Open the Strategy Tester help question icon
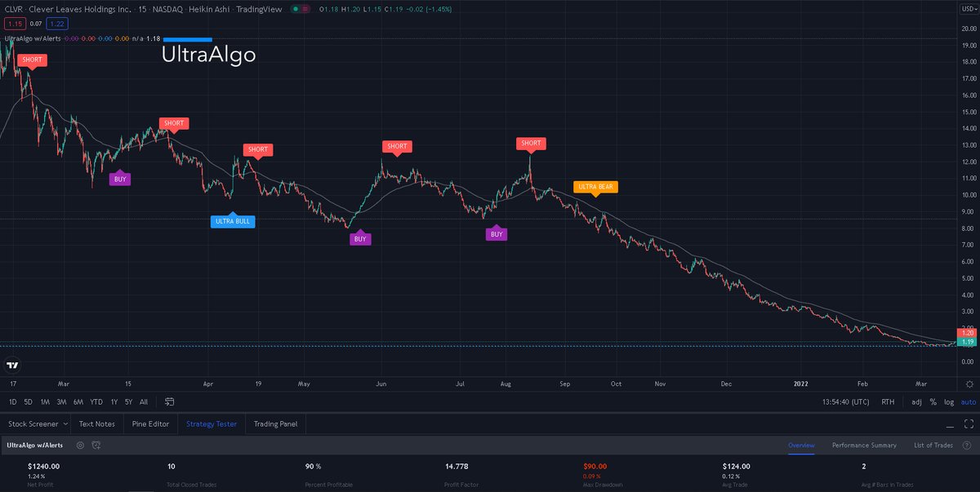Viewport: 980px width, 492px height. click(x=969, y=445)
